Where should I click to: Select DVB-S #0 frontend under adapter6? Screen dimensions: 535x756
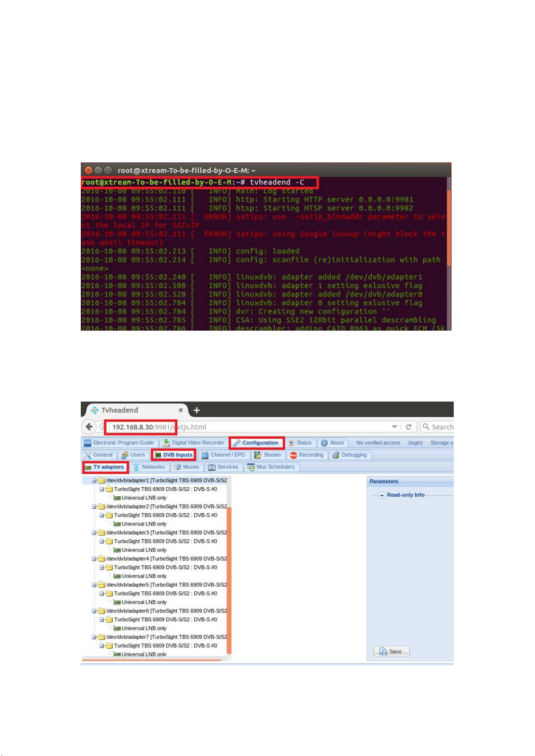coord(166,620)
